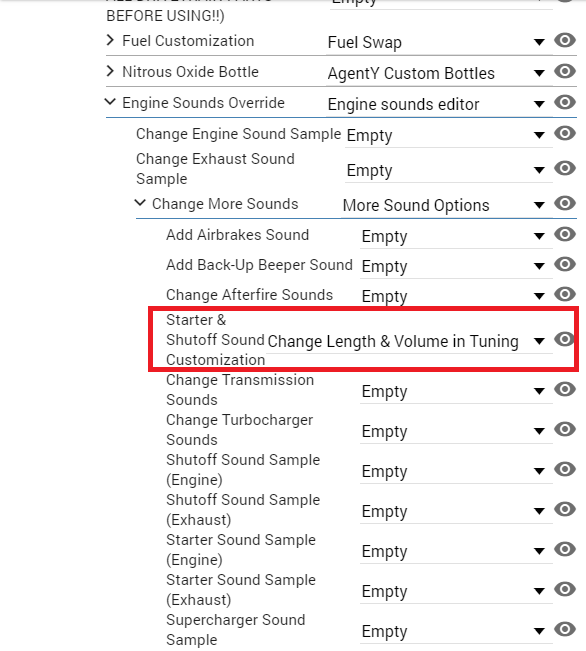Toggle eye icon for Engine Sounds Override

(x=565, y=102)
